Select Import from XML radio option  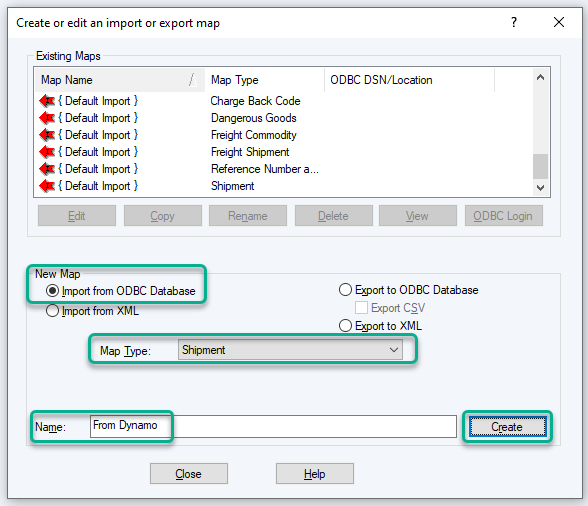tap(52, 311)
